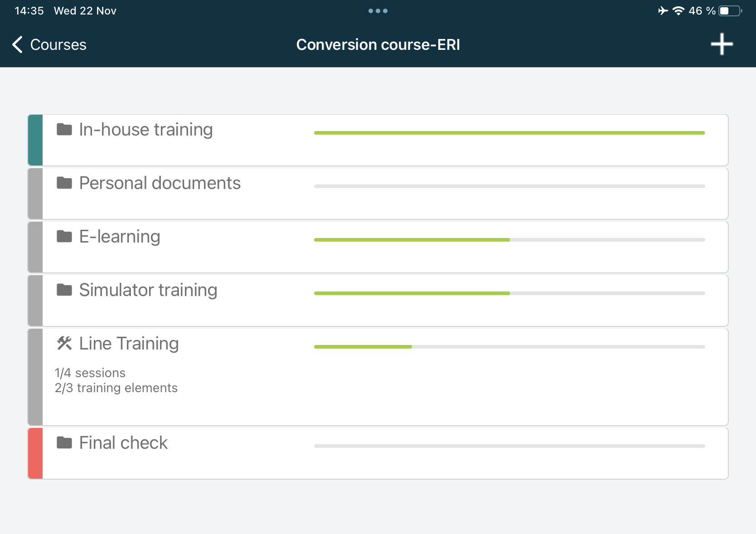Open the In-house training section
Image resolution: width=756 pixels, height=534 pixels.
[x=145, y=130]
